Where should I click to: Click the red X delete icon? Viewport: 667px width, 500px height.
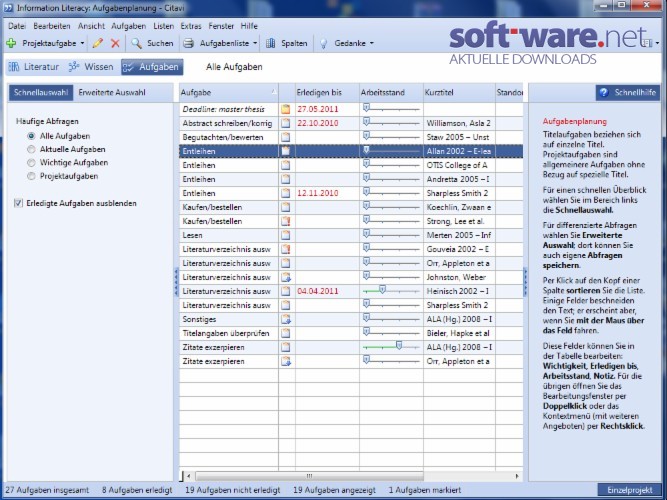115,43
